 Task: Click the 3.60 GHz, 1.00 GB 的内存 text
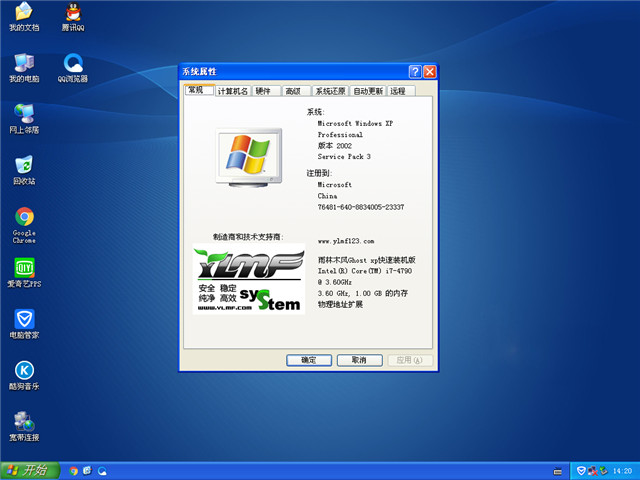[x=362, y=293]
